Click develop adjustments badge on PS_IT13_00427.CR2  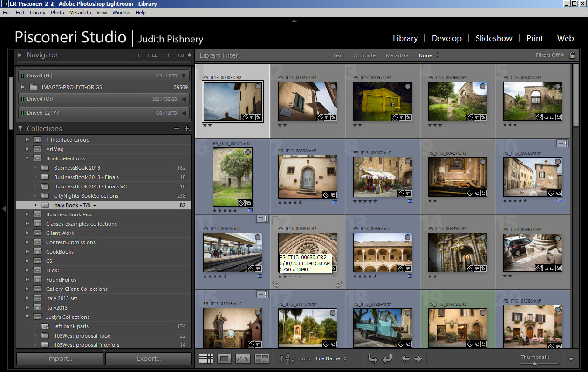click(484, 193)
